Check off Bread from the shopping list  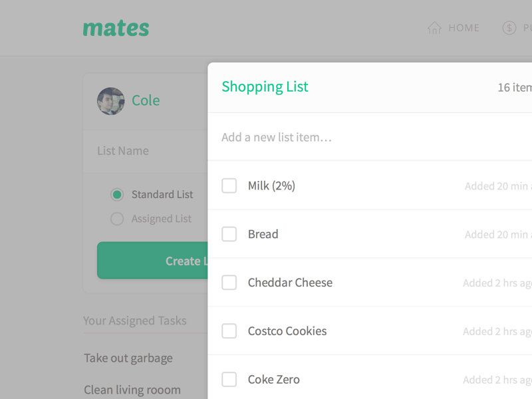pos(229,233)
